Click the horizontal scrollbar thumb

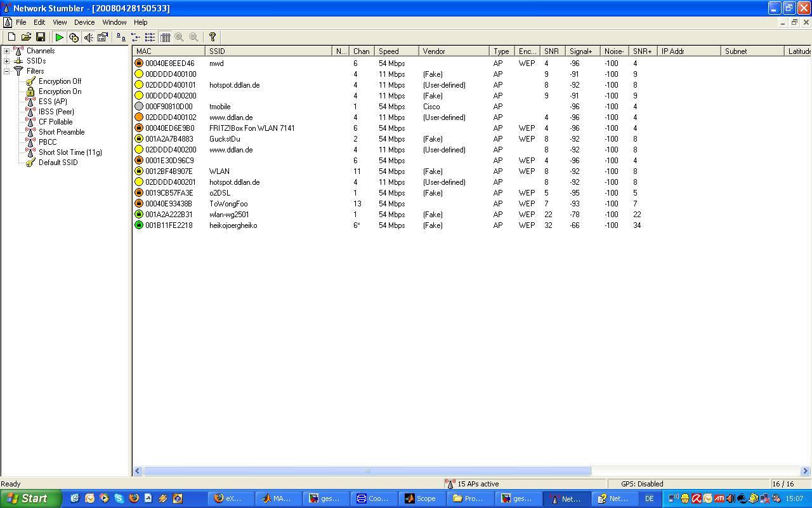pos(367,471)
